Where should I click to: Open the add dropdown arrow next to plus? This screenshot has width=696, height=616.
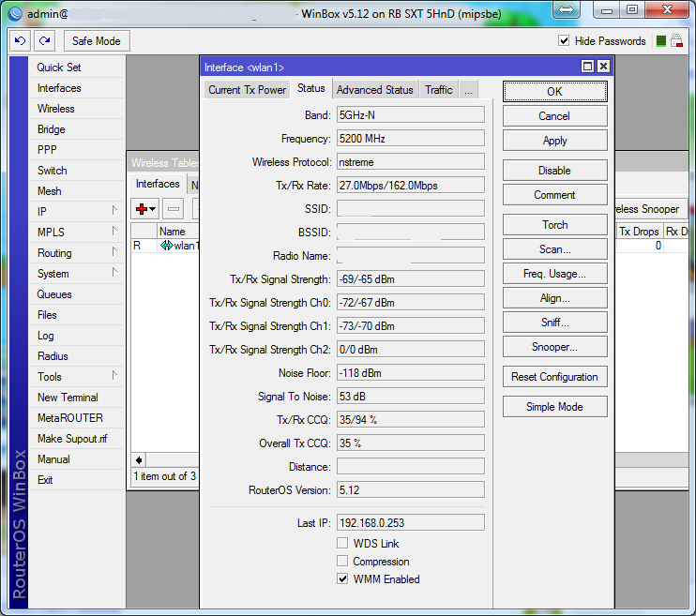153,209
